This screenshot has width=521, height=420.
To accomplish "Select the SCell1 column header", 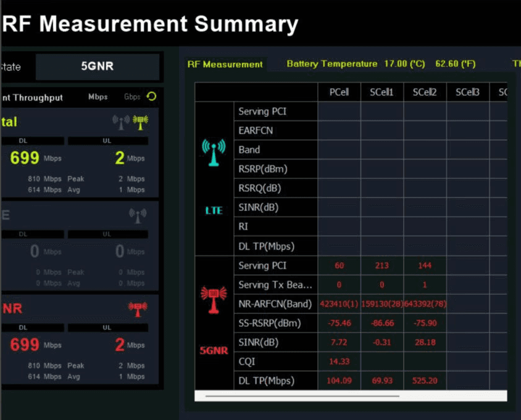I will (x=381, y=92).
